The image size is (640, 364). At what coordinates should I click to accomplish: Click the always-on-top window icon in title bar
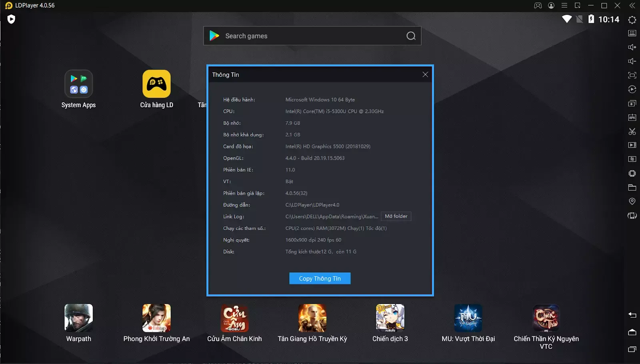578,6
